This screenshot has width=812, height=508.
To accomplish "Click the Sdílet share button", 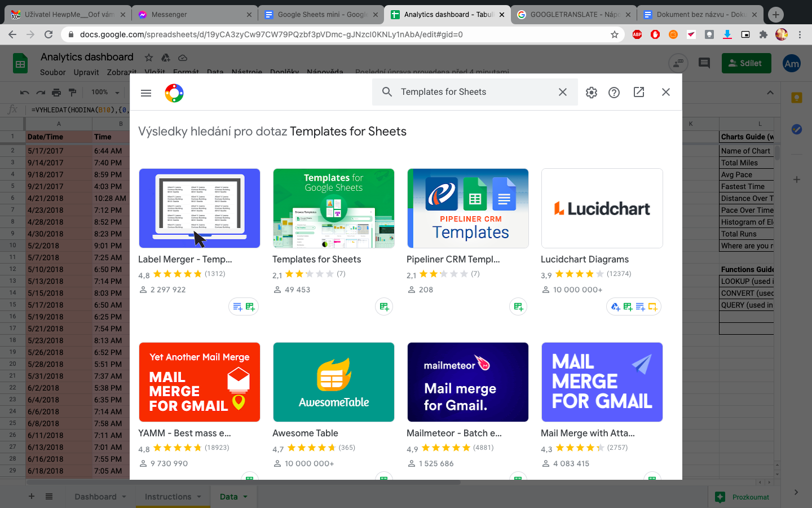I will click(746, 63).
